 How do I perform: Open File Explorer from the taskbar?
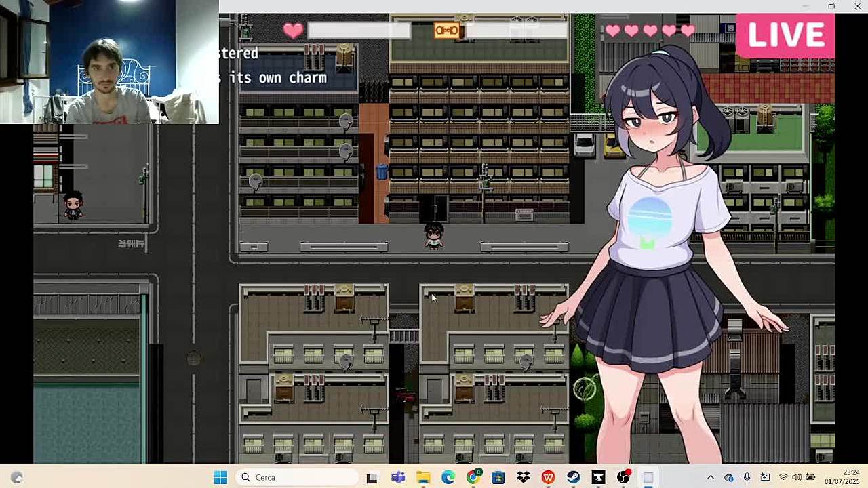point(423,478)
